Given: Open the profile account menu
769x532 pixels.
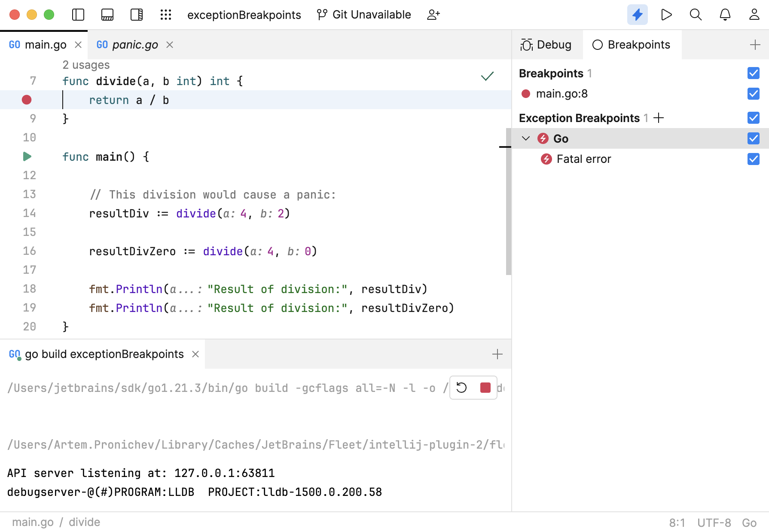Looking at the screenshot, I should point(754,14).
